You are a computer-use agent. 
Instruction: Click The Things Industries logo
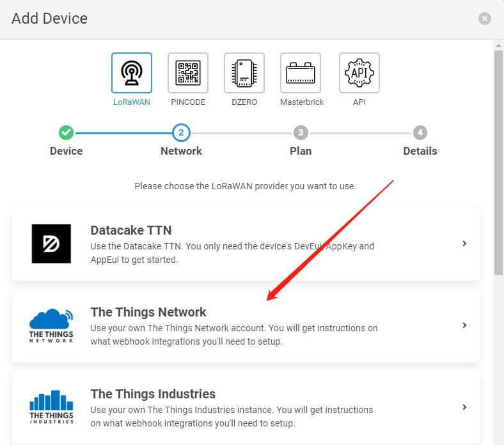click(x=51, y=407)
